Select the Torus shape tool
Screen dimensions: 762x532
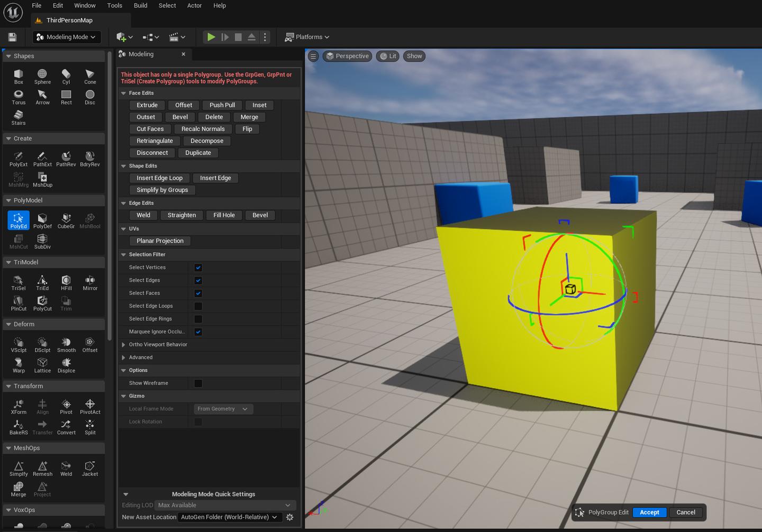[19, 97]
